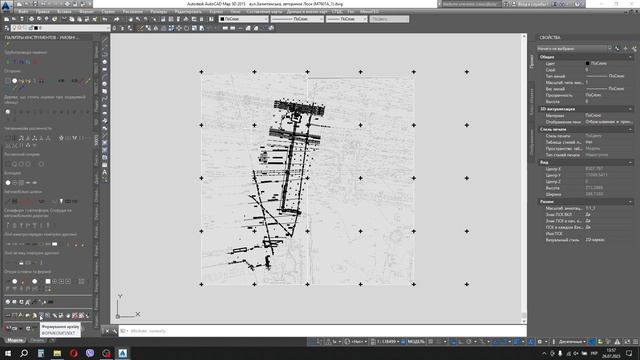The height and width of the screenshot is (360, 640).
Task: Open File Explorer from the Windows taskbar
Action: [57, 353]
